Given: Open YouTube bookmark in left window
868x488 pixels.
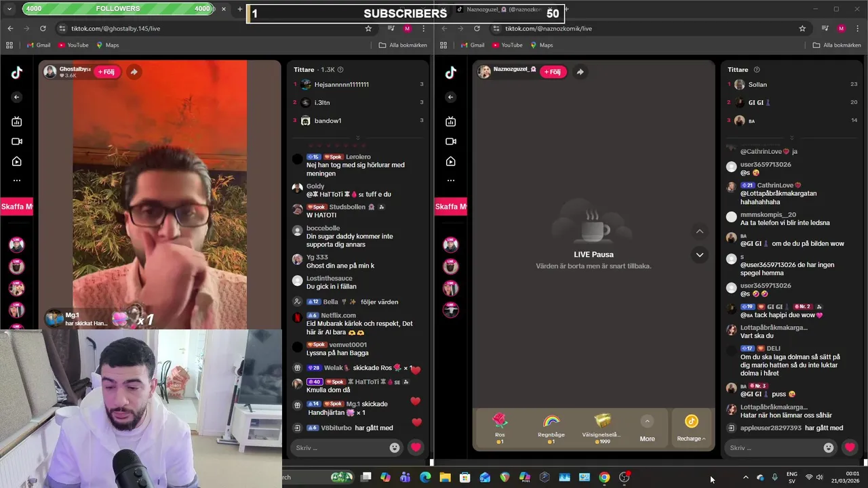Looking at the screenshot, I should tap(73, 45).
